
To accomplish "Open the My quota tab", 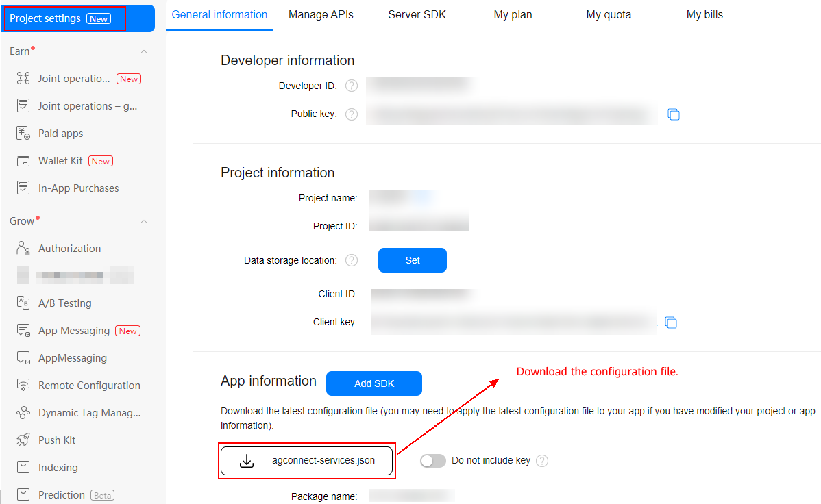I will click(609, 14).
